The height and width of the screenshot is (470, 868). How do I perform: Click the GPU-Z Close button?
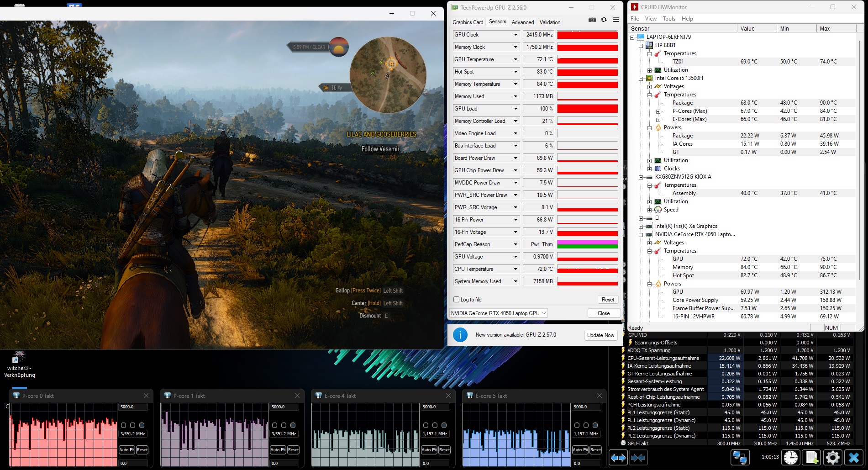604,313
